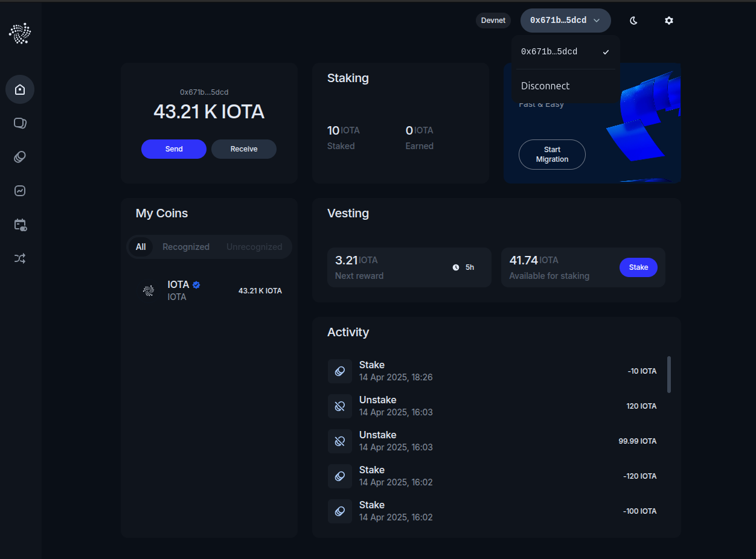Open the Home dashboard sidebar icon
Screen dimensions: 756x559
click(x=20, y=89)
